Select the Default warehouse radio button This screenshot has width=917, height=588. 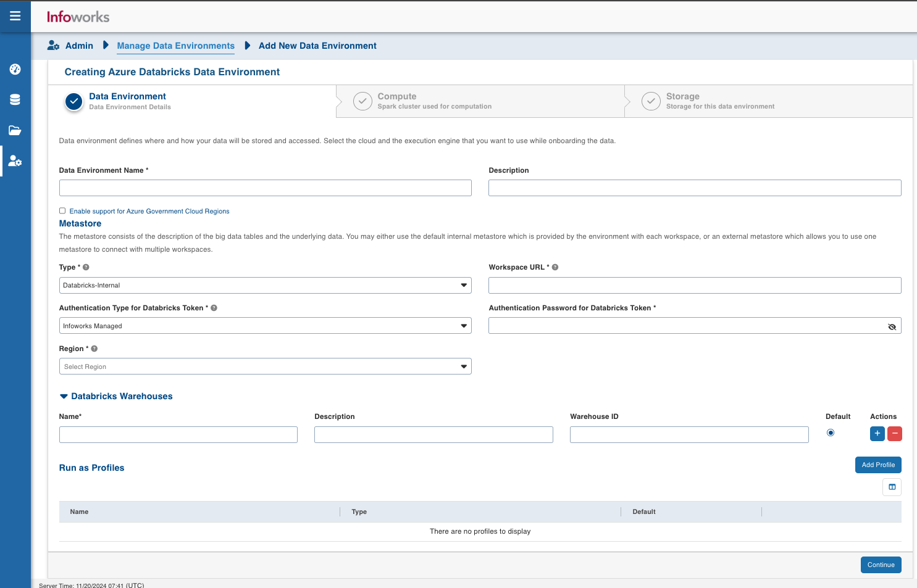(x=831, y=433)
